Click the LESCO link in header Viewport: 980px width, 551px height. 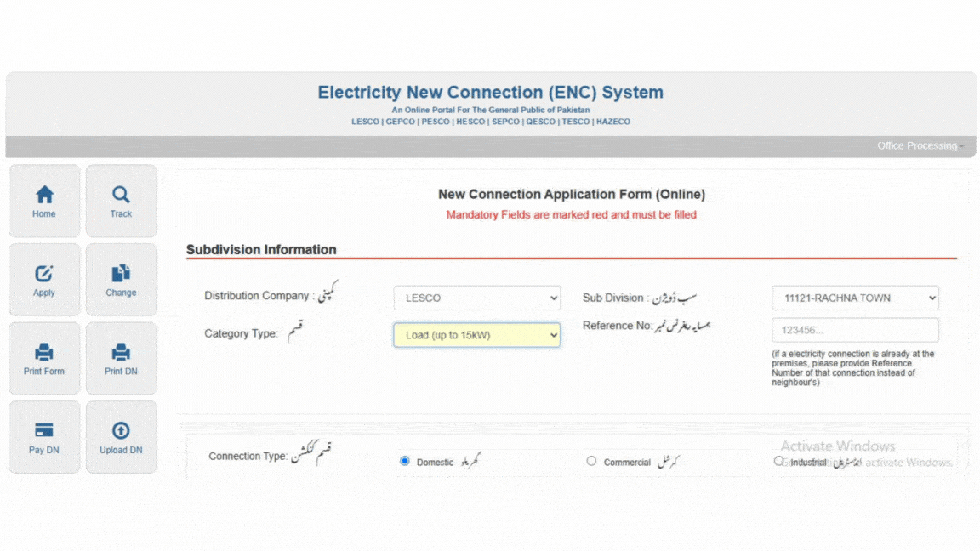pyautogui.click(x=364, y=121)
